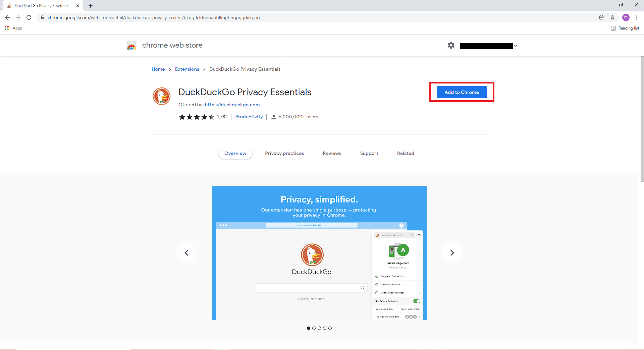
Task: Open the settings gear in web store header
Action: [x=451, y=45]
